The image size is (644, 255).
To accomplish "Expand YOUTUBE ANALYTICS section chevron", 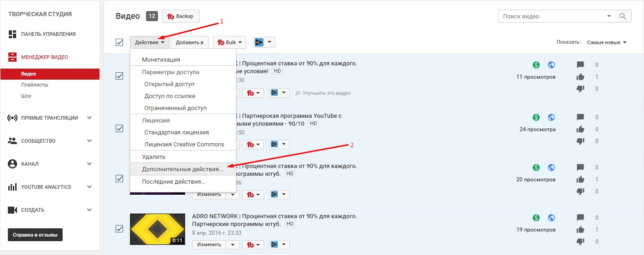I will click(x=89, y=187).
